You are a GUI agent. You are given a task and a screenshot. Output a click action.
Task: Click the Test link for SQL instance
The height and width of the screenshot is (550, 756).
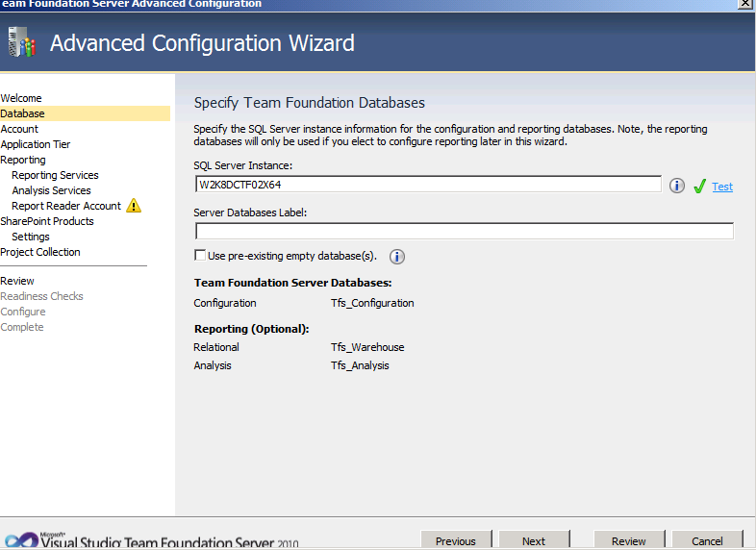[722, 187]
